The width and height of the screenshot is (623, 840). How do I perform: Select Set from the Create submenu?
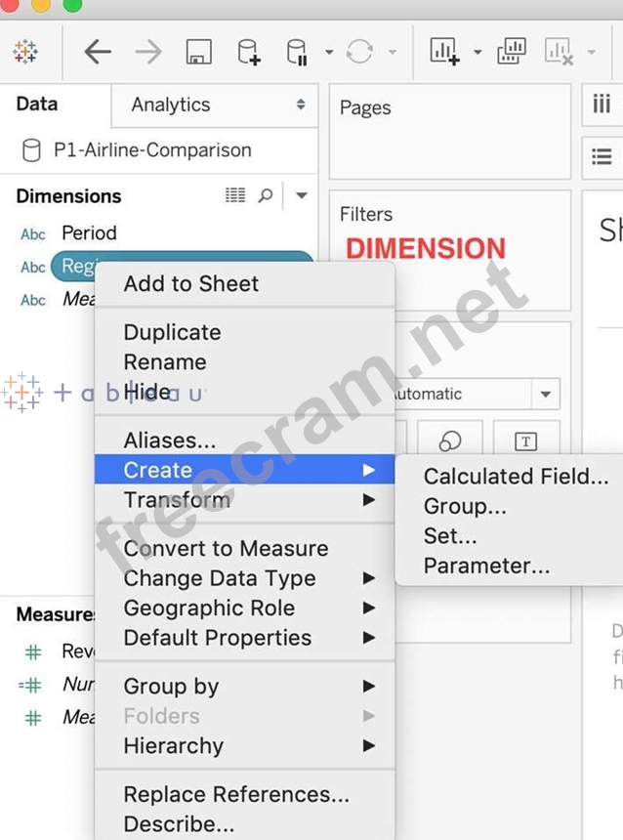[450, 535]
